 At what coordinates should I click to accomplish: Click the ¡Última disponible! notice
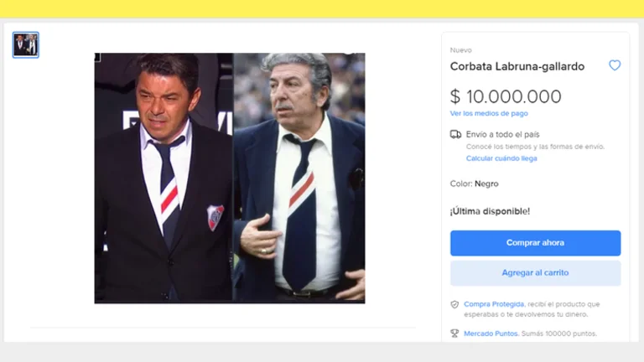[x=490, y=211]
